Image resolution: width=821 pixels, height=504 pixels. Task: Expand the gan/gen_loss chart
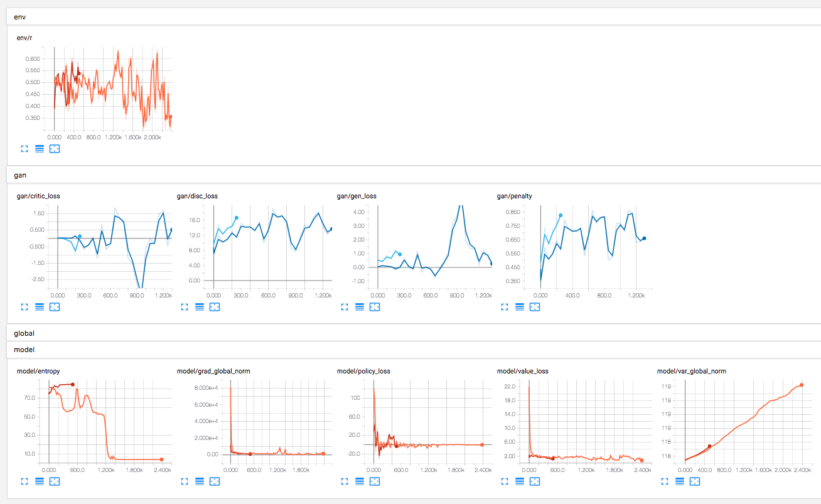tap(345, 307)
